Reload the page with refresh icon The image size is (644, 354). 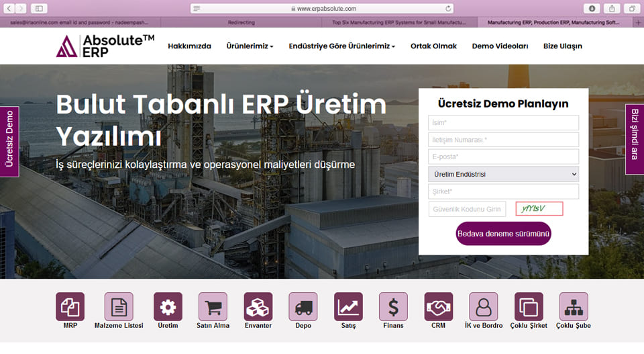(x=448, y=8)
